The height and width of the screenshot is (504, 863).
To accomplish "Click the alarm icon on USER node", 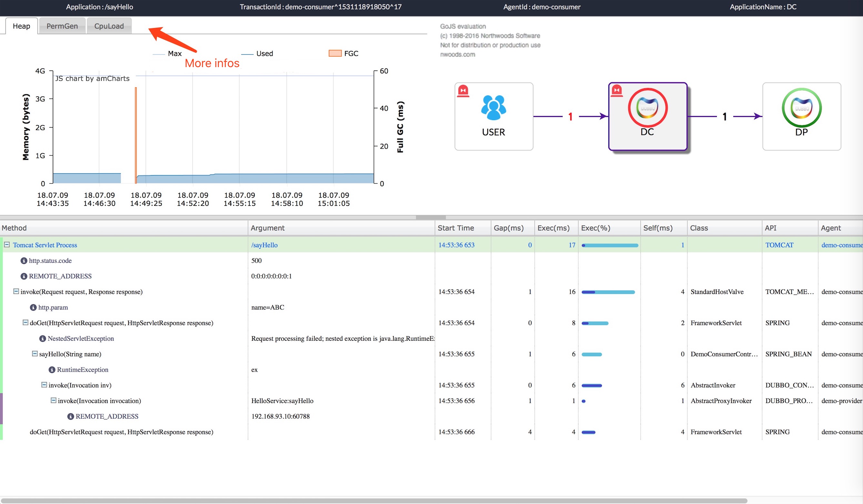I will (x=463, y=91).
